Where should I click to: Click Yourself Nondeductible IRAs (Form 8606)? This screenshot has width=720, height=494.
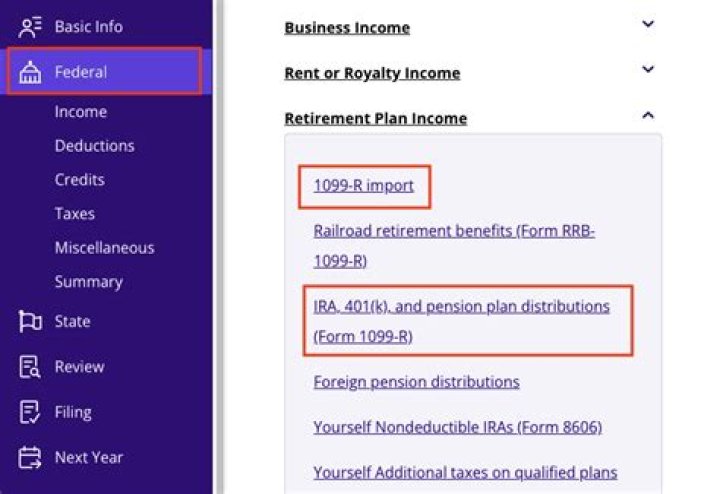(x=457, y=428)
